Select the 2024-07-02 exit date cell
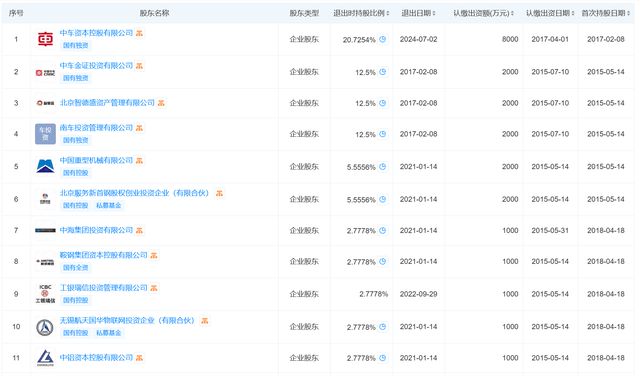The height and width of the screenshot is (376, 640). (x=418, y=39)
